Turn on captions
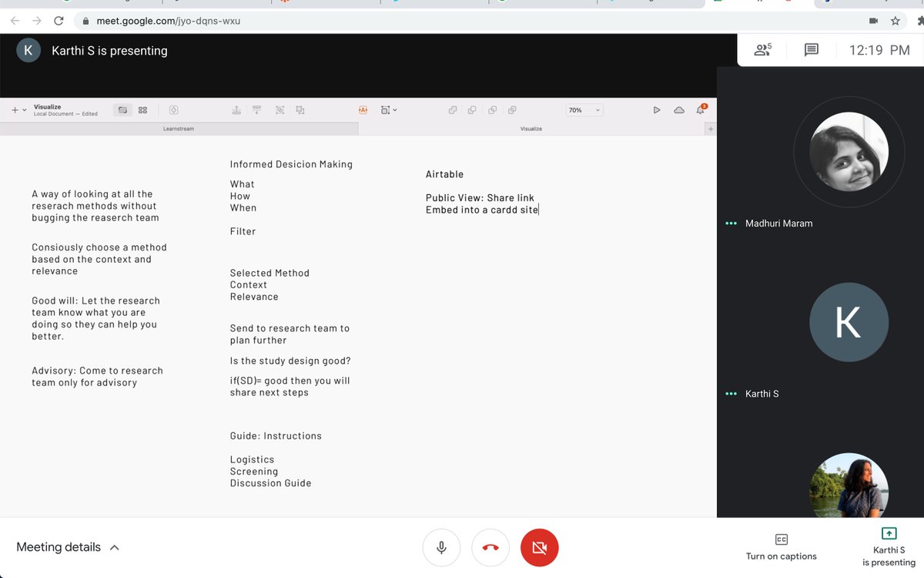Viewport: 924px width, 578px height. (781, 547)
